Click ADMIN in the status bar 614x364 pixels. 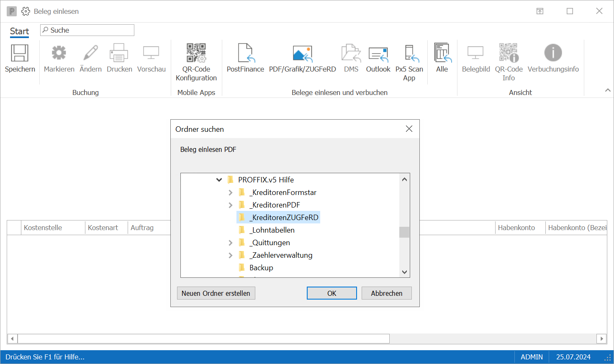click(532, 357)
